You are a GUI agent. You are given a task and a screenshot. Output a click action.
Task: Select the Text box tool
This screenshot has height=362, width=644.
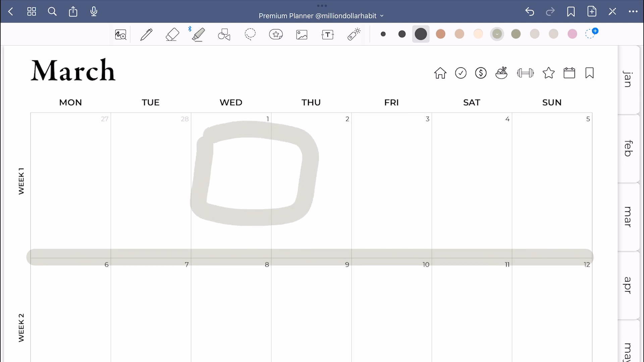click(x=328, y=34)
